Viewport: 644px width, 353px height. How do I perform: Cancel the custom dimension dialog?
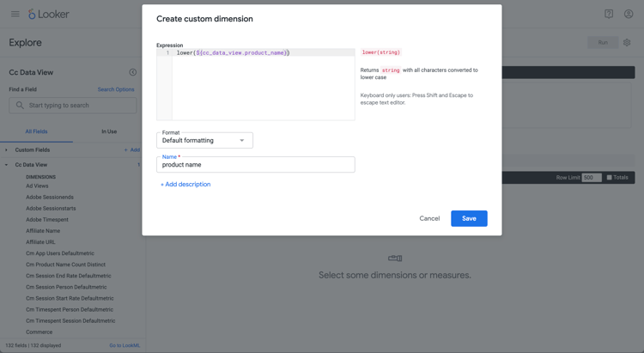pyautogui.click(x=429, y=218)
